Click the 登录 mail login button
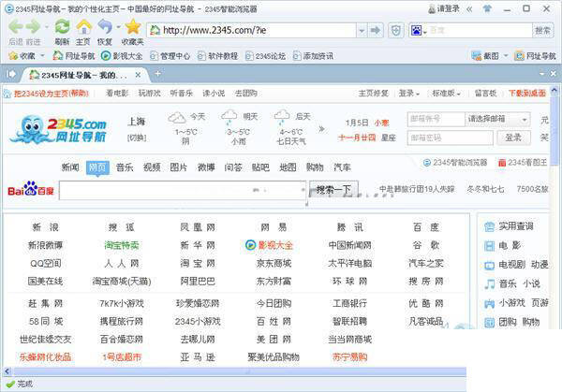562x392 pixels. coord(513,138)
